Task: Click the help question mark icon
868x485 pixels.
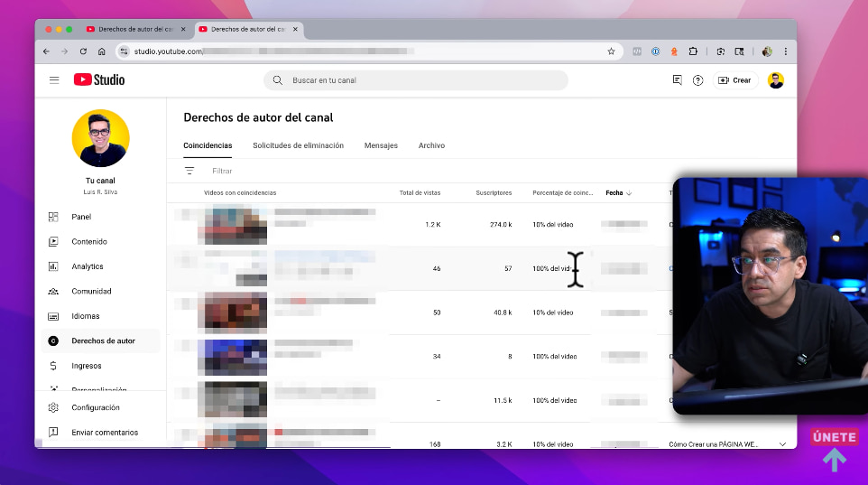Action: point(697,80)
